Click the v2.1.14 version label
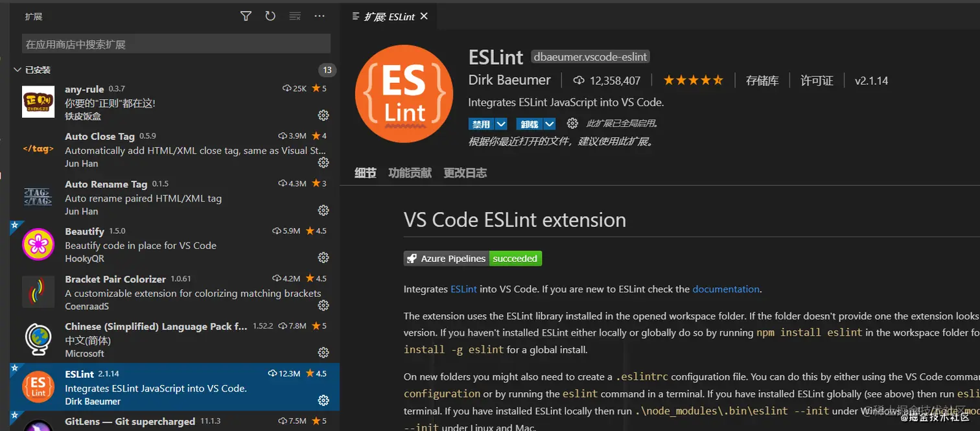This screenshot has height=431, width=980. (871, 81)
